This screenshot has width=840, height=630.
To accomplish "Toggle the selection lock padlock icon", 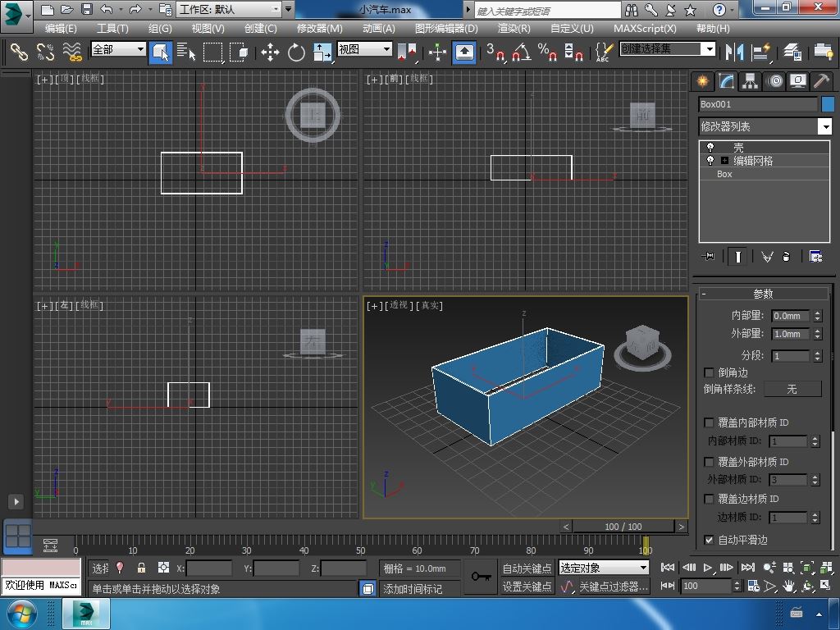I will click(141, 568).
